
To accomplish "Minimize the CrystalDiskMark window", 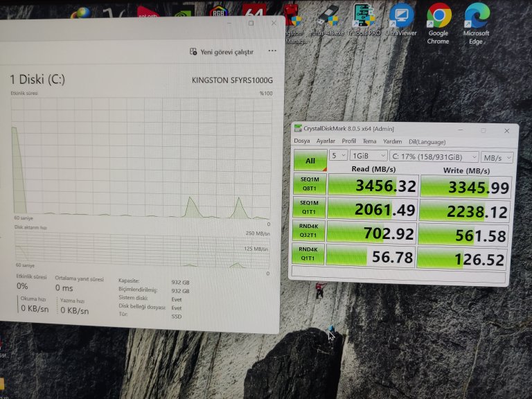I will click(461, 130).
